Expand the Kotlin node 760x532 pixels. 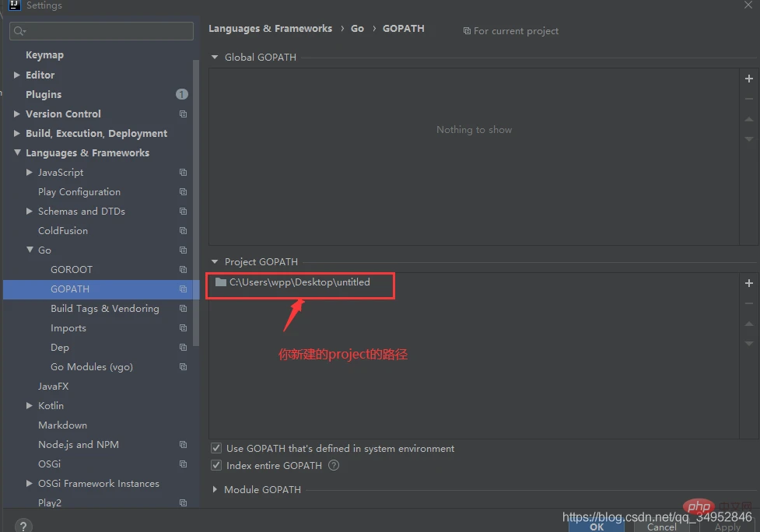point(30,405)
